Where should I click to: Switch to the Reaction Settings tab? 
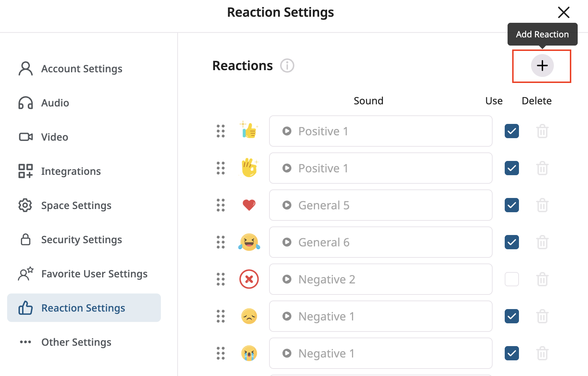tap(83, 308)
